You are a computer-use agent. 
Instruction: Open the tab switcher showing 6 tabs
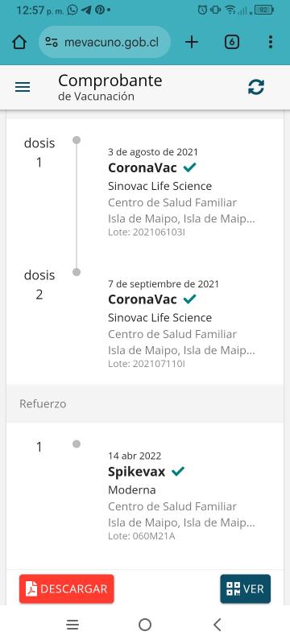click(232, 42)
